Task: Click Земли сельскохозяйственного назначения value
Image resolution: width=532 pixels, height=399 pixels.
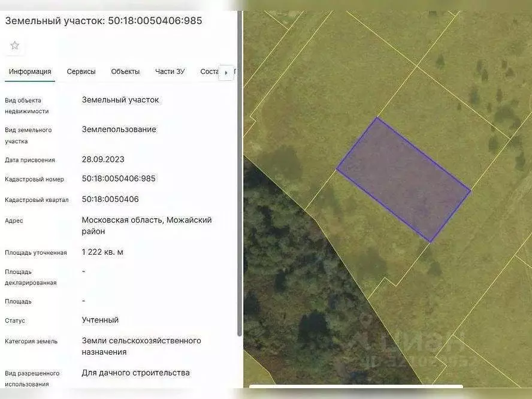Action: [x=141, y=346]
